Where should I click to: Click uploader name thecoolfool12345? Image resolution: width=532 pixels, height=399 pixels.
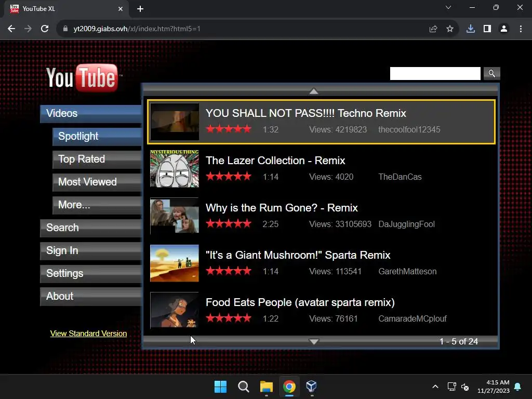coord(409,129)
